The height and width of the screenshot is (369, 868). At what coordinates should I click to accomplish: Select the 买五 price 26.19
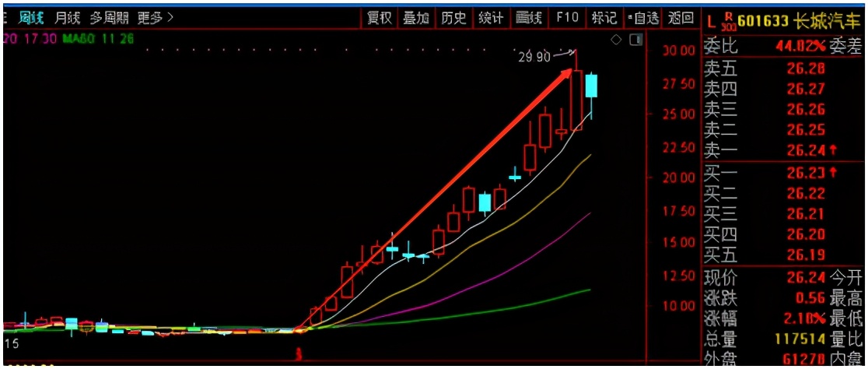807,255
